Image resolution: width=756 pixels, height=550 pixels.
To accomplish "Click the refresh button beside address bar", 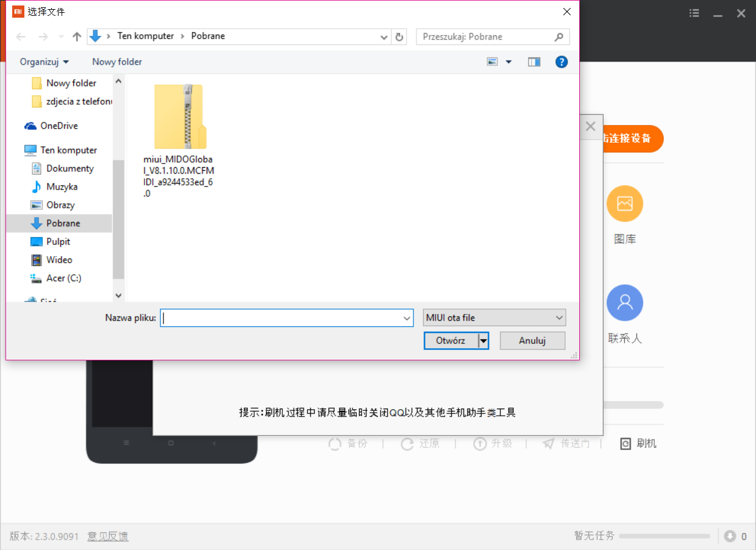I will click(399, 37).
